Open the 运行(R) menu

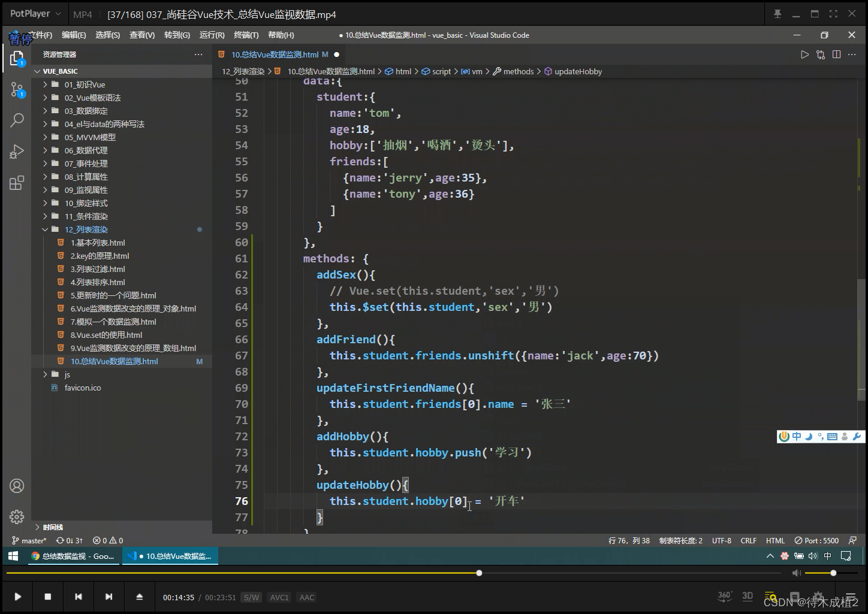click(212, 35)
